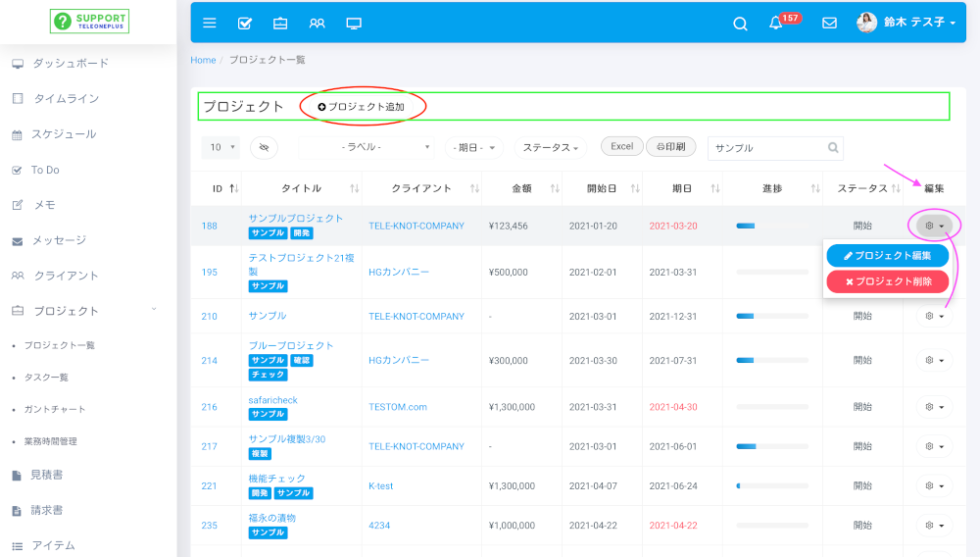Click the user avatar picture
Viewport: 980px width, 557px height.
click(x=866, y=23)
